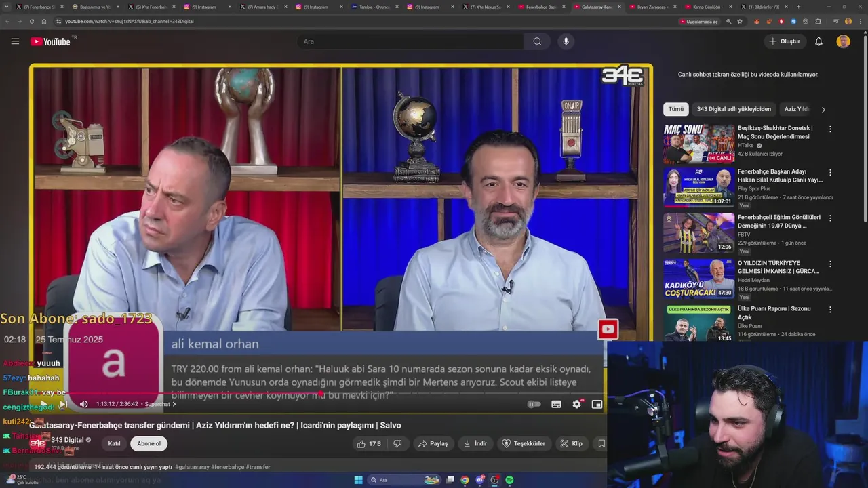The height and width of the screenshot is (488, 868).
Task: Open the browser zoom magnifier icon
Action: tap(729, 21)
